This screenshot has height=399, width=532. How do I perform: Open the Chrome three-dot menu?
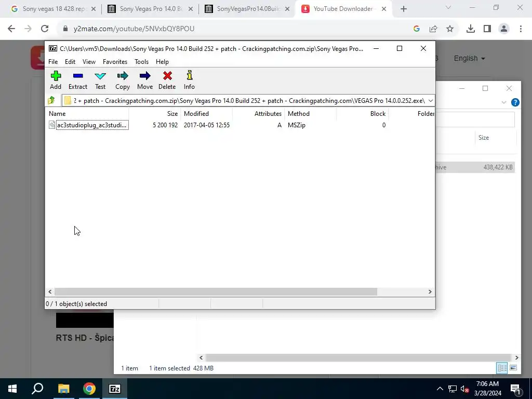(x=521, y=29)
